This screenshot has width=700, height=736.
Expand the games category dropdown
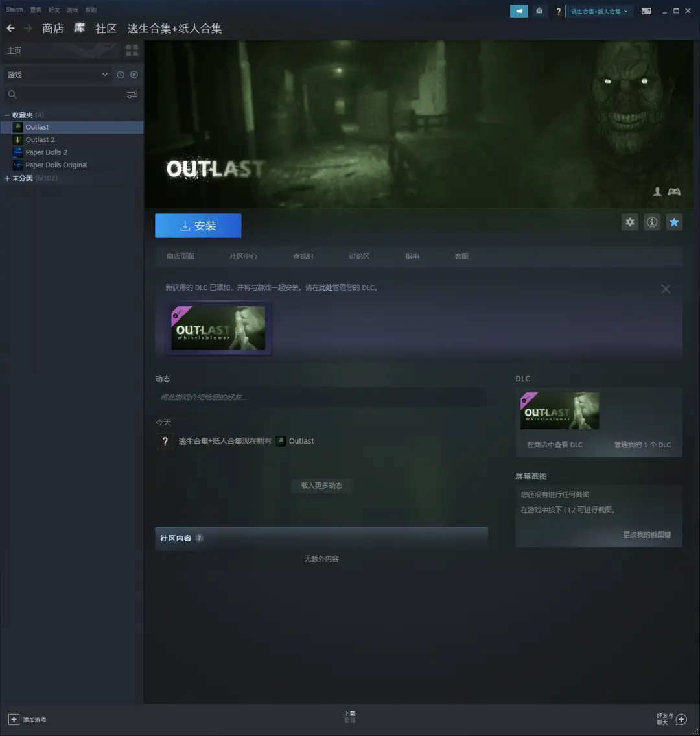pos(57,75)
